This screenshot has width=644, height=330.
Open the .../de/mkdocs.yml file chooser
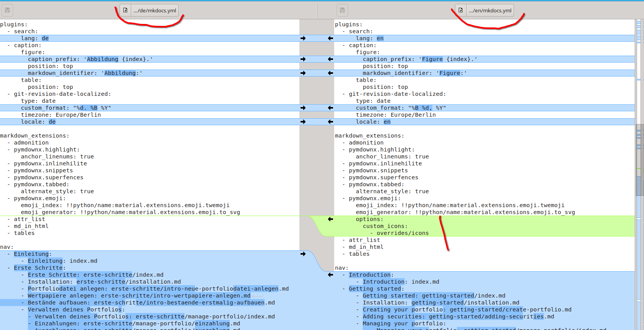click(149, 10)
